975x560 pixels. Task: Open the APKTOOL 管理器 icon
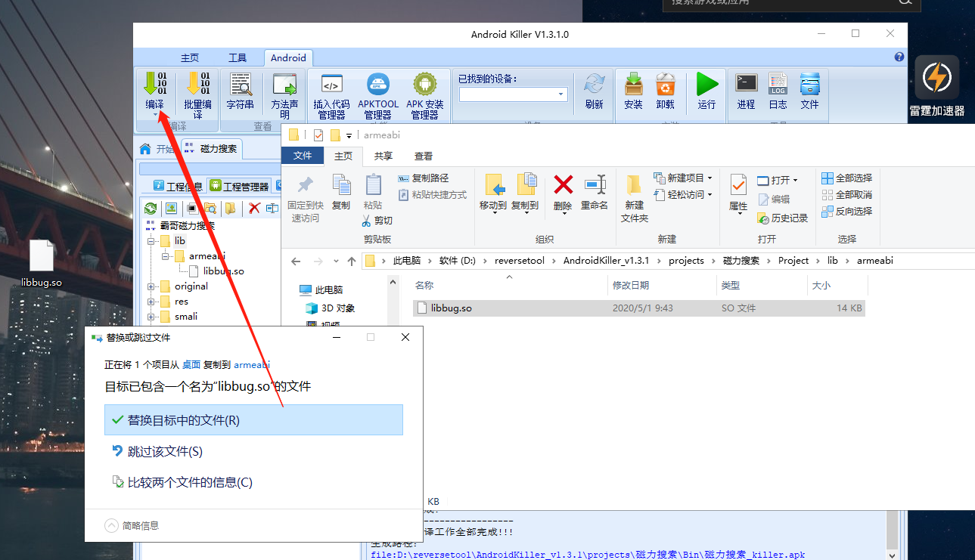[378, 84]
